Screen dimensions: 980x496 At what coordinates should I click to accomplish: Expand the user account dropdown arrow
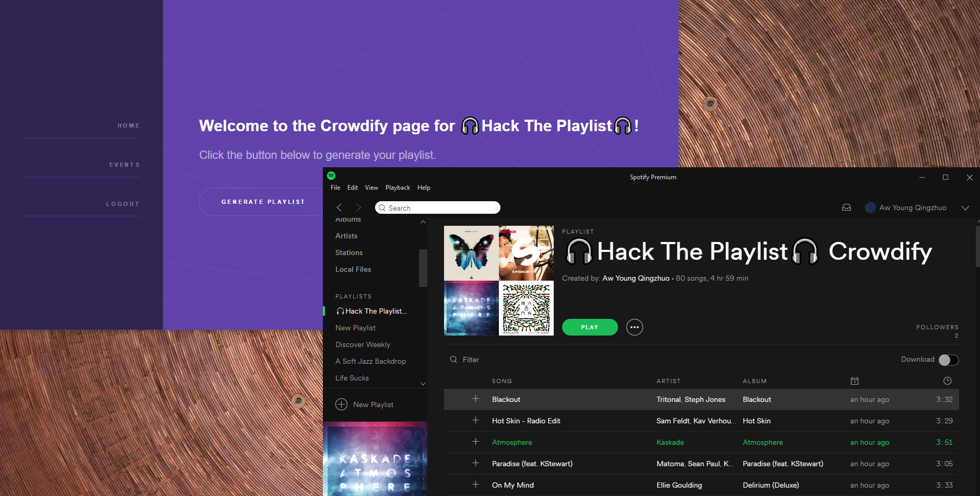(x=965, y=207)
